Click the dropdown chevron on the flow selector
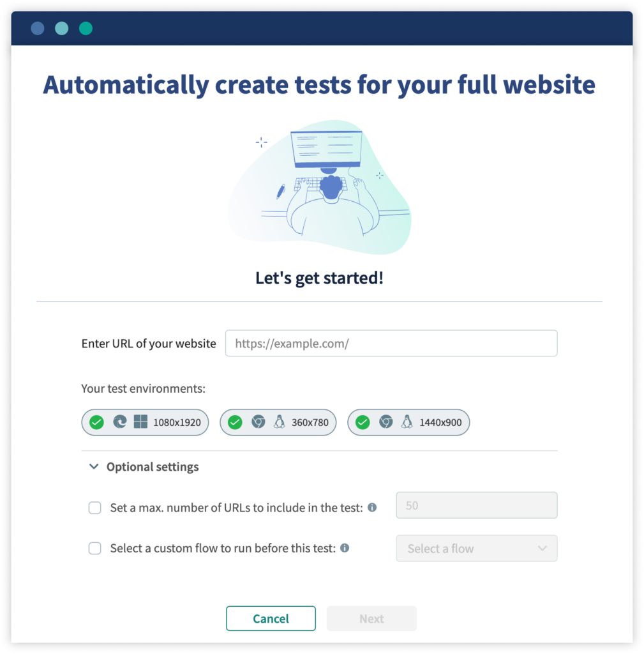The image size is (644, 654). tap(543, 548)
